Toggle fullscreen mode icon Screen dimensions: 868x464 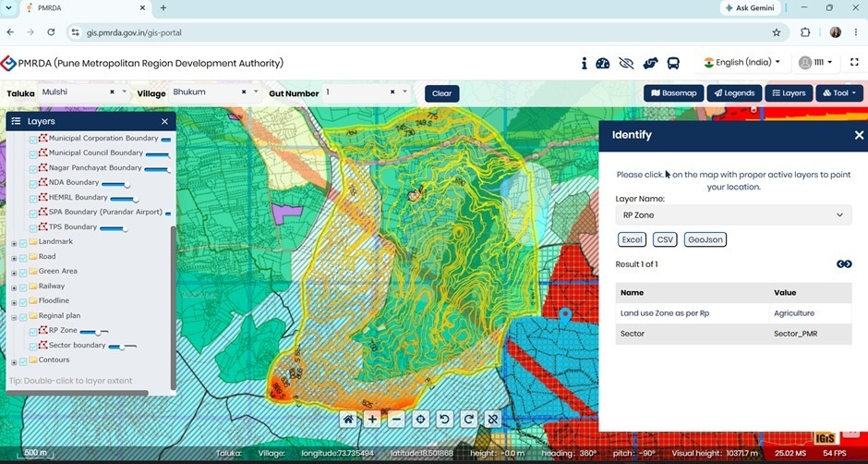854,63
